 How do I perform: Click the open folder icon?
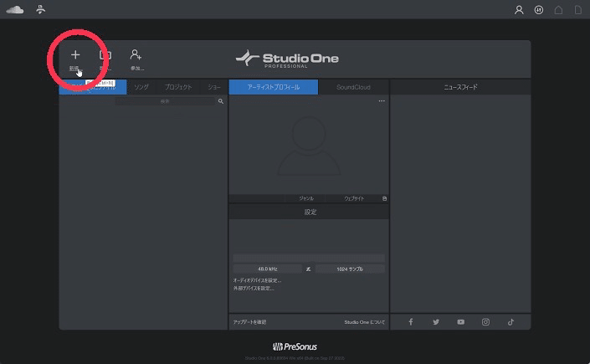105,55
